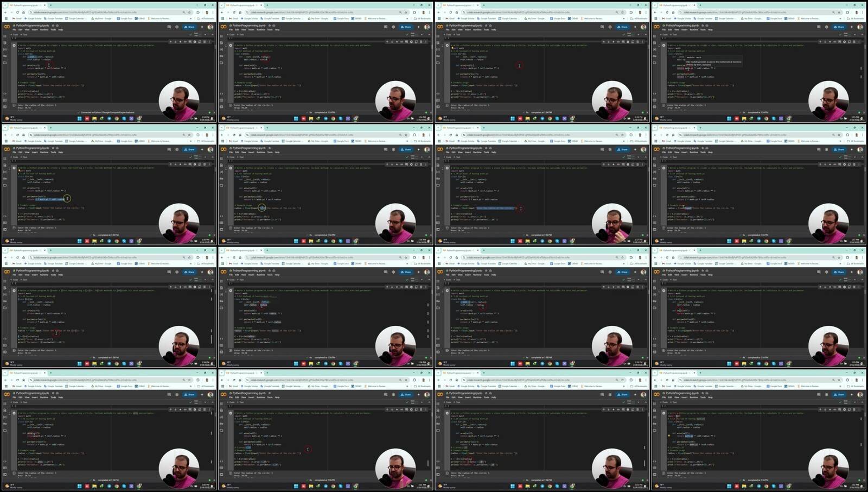The image size is (868, 492).
Task: Run the Circle class code cell
Action: click(15, 46)
